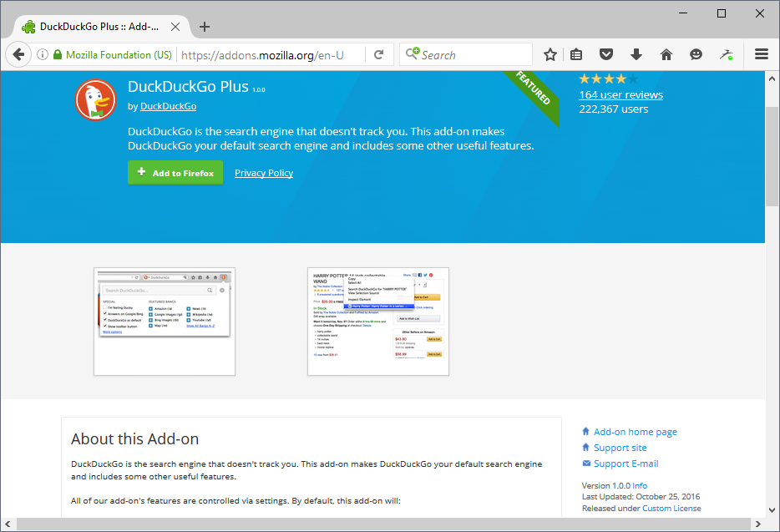Click the 222,367 users count

(613, 109)
